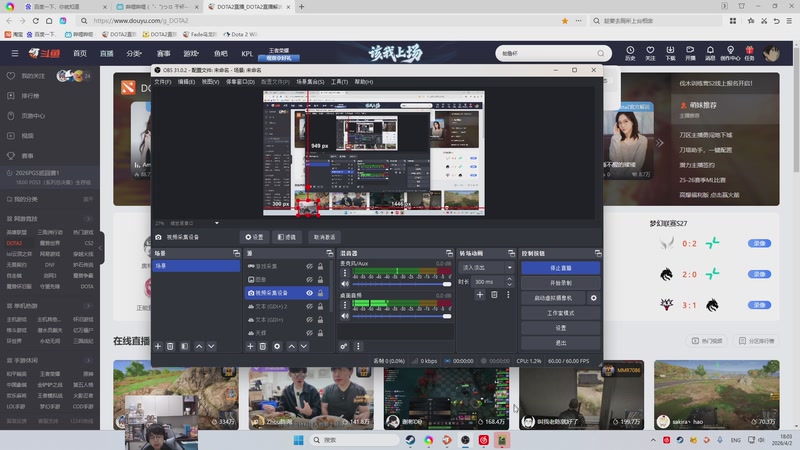
Task: Move selected source down in Sources panel
Action: (304, 346)
